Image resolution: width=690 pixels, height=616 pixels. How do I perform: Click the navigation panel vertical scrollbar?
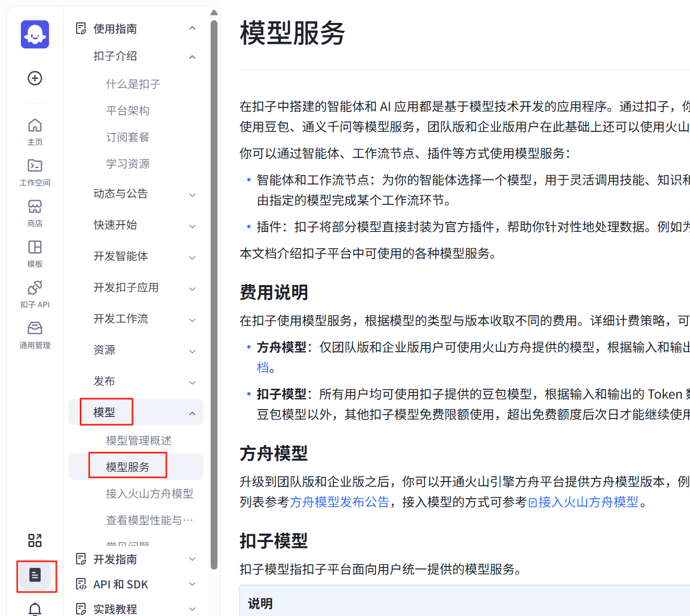[x=214, y=292]
